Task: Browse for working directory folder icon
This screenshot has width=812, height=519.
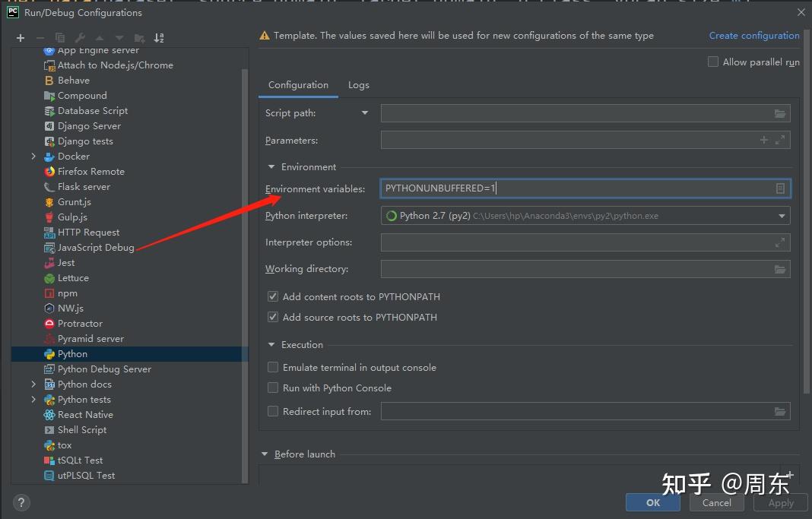Action: (779, 269)
